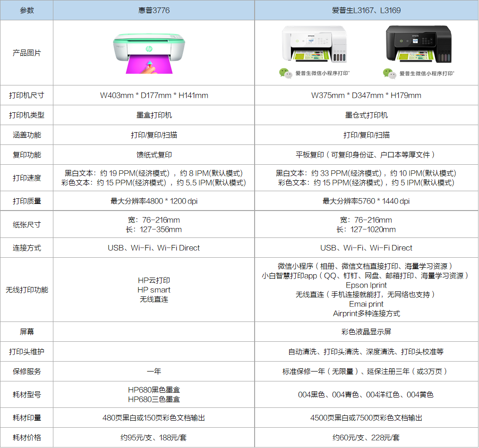Screen dimensions: 479x448
Task: Click the row label '涵盖功能'
Action: click(26, 135)
